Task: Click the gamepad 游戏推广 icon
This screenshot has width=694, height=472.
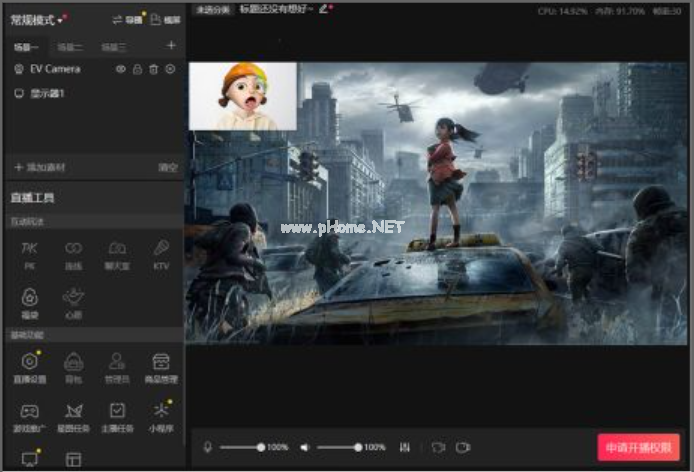Action: tap(29, 411)
